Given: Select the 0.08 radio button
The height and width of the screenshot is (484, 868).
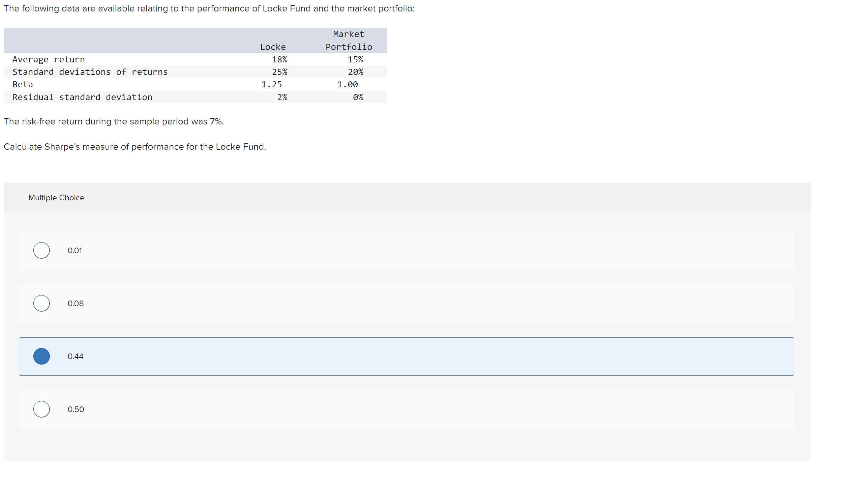Looking at the screenshot, I should pos(41,303).
